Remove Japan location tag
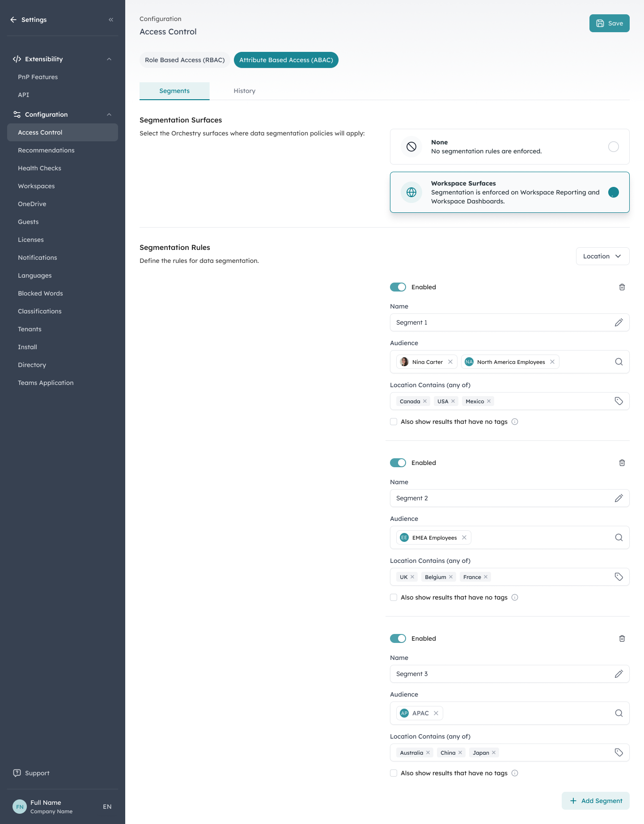The image size is (644, 824). pyautogui.click(x=494, y=752)
